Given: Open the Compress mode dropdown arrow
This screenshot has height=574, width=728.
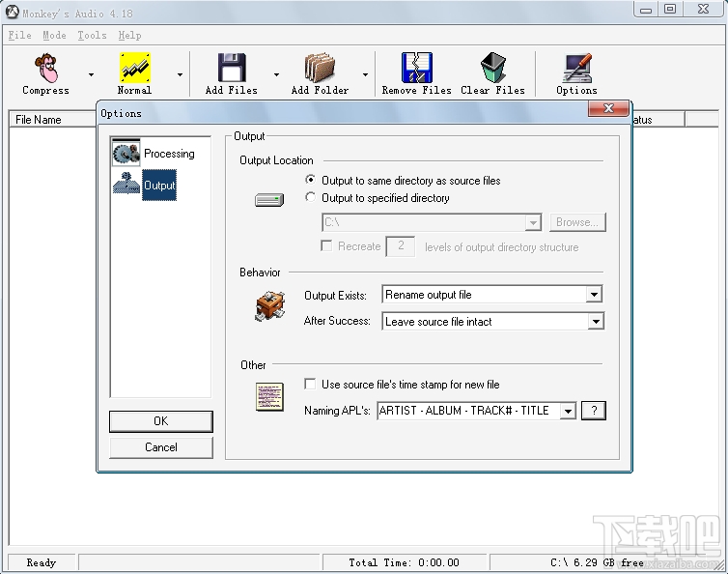Looking at the screenshot, I should 91,74.
